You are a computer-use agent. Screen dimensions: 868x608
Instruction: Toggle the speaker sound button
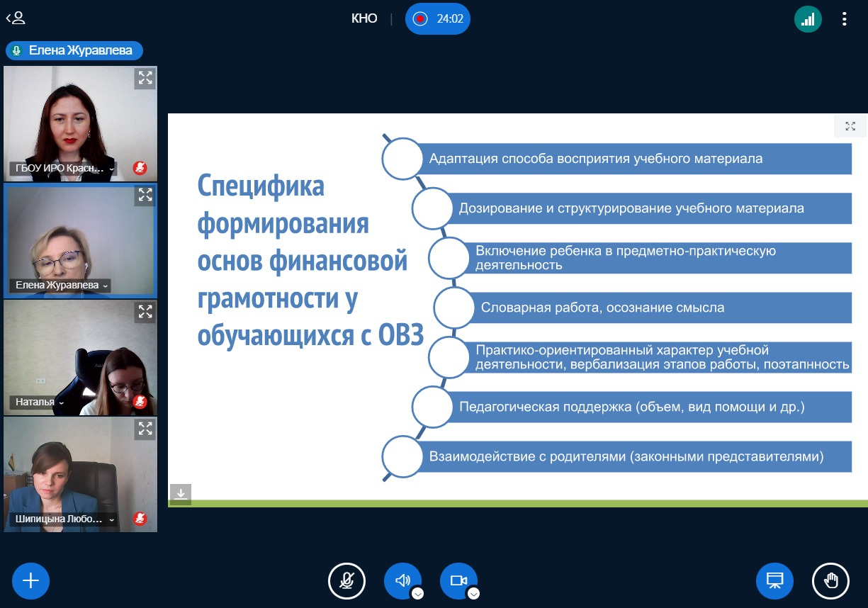point(402,581)
